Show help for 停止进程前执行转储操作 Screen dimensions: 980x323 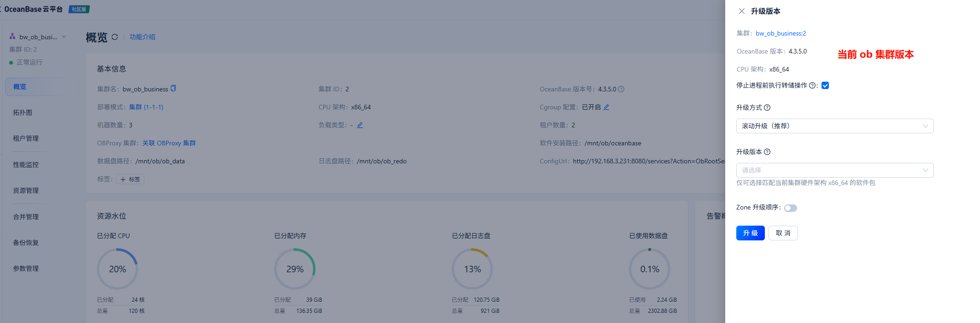[x=812, y=85]
